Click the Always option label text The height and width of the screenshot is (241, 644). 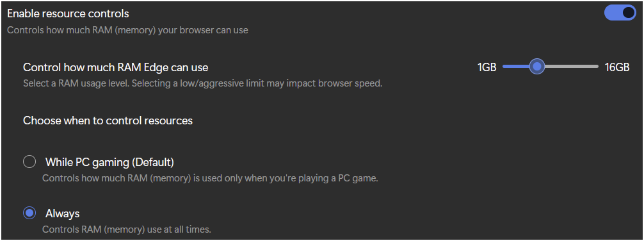pos(63,213)
